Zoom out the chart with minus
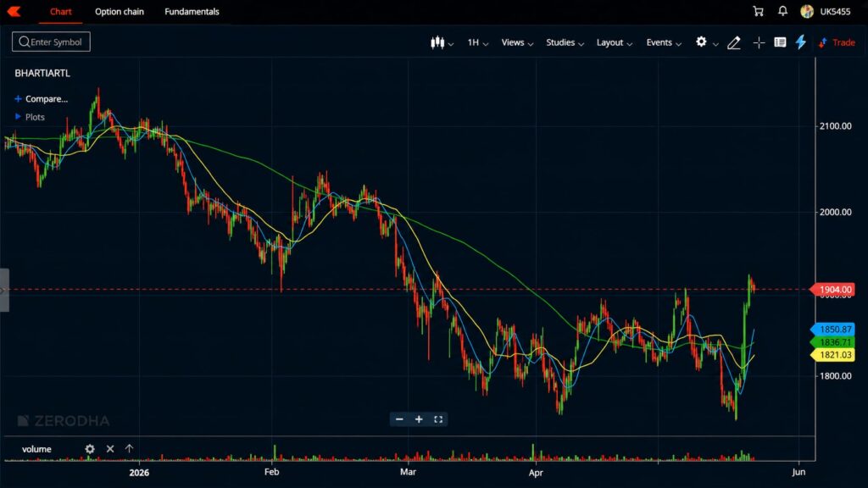This screenshot has height=488, width=868. click(x=399, y=419)
